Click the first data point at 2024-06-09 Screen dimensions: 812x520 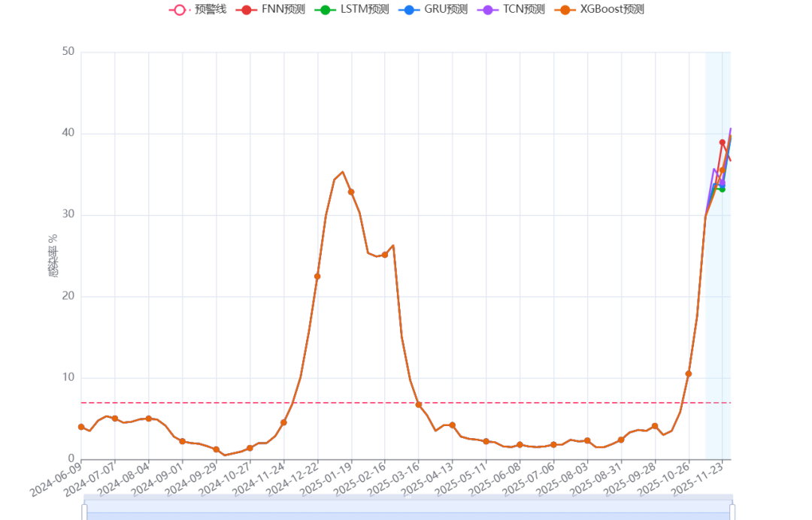[81, 427]
